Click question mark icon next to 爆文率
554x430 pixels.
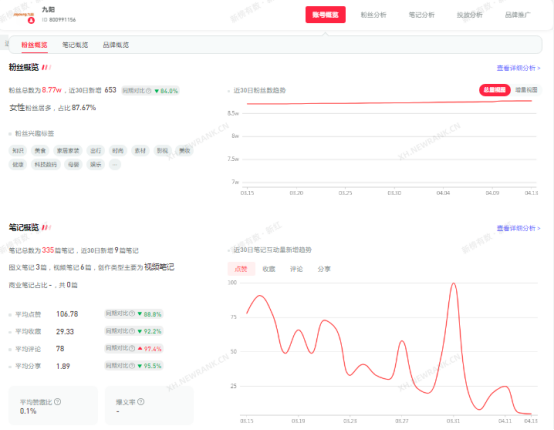click(x=141, y=402)
